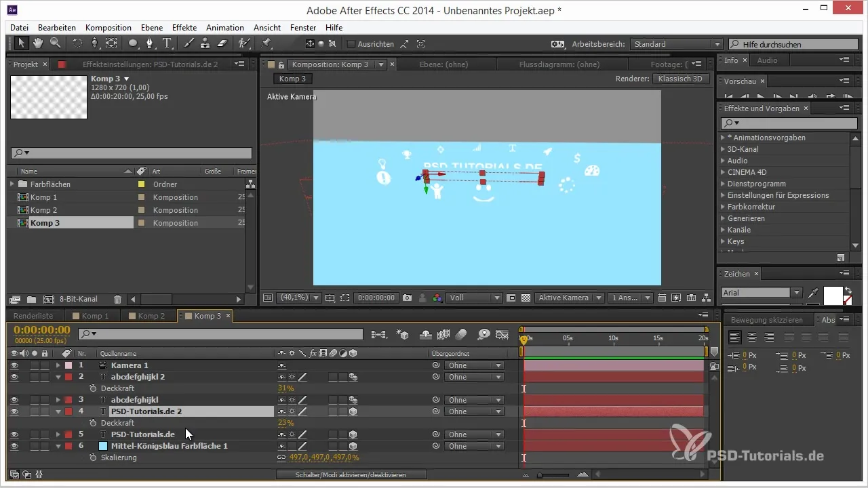The image size is (868, 488).
Task: Open composition mini-flowchart in timeline
Action: 379,334
